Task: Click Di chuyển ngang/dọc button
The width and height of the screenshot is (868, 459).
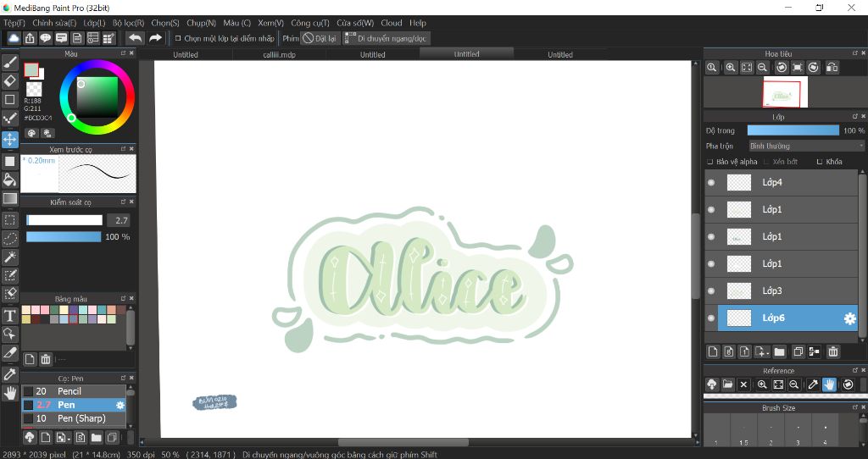Action: [x=387, y=38]
